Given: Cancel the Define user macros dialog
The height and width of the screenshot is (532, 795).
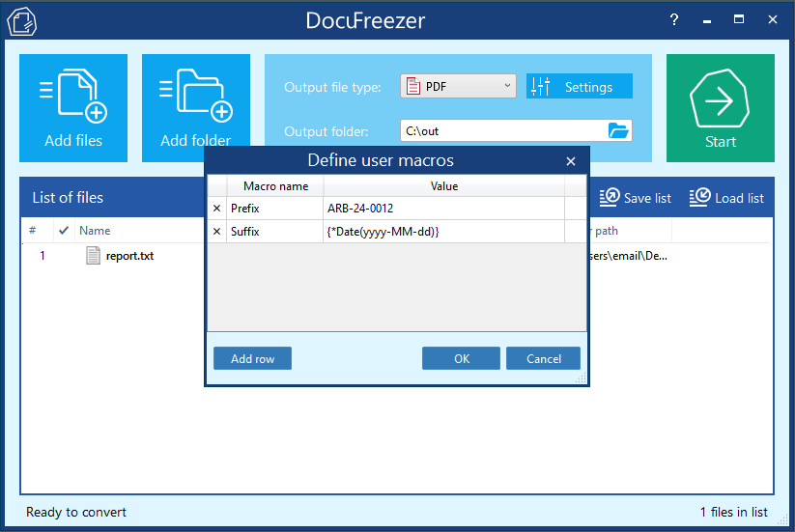Looking at the screenshot, I should point(543,358).
